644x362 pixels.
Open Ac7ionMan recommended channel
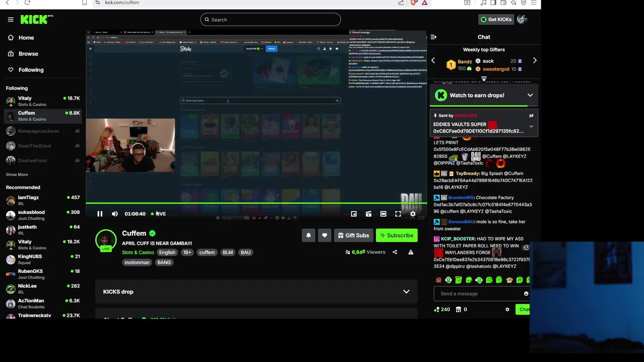click(42, 303)
